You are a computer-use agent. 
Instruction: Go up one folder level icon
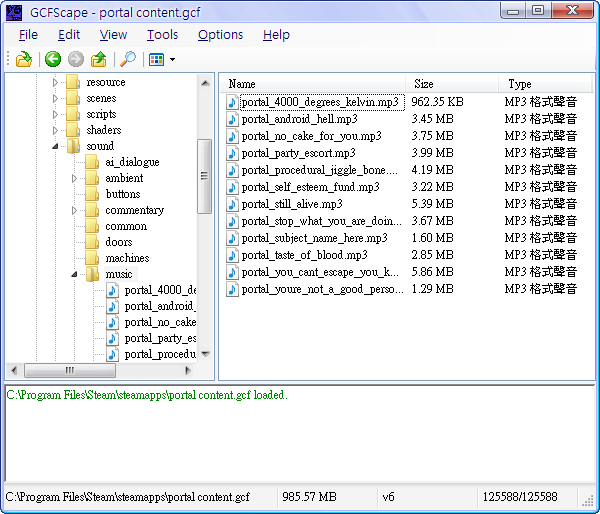click(x=99, y=59)
